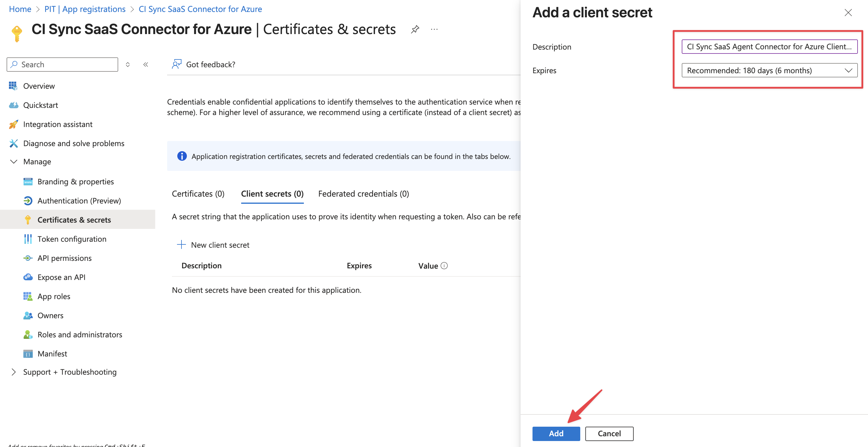Click the feedback person icon
This screenshot has width=868, height=447.
coord(177,64)
